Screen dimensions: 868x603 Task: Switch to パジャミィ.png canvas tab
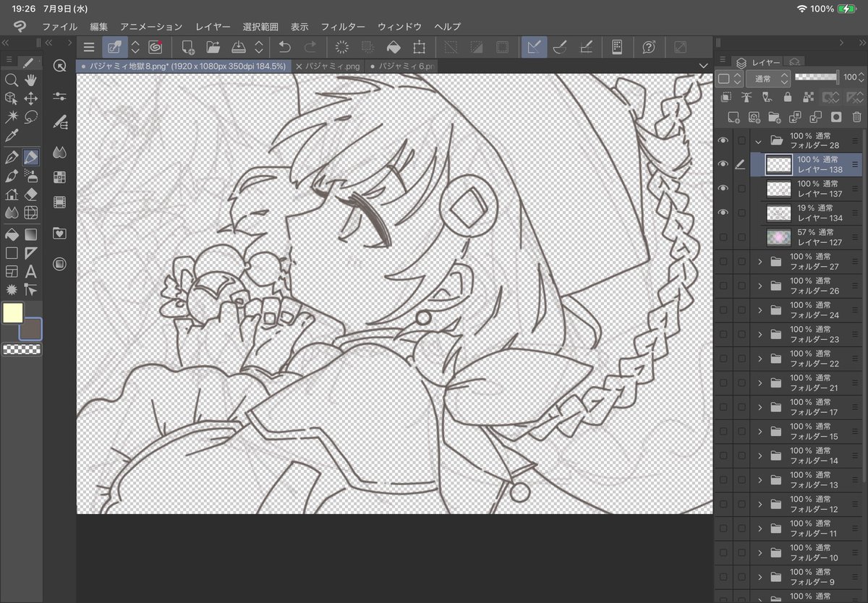click(x=328, y=66)
